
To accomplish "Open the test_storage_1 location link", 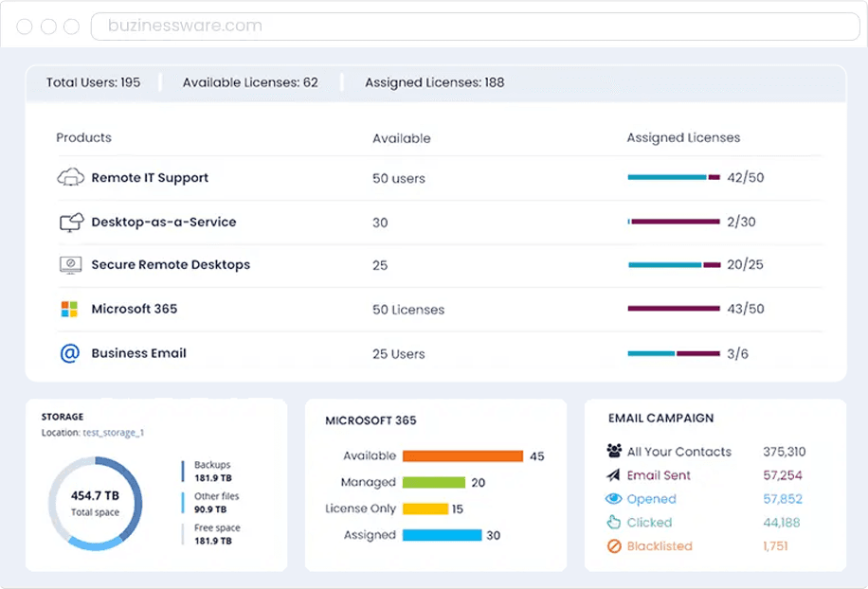I will point(113,433).
